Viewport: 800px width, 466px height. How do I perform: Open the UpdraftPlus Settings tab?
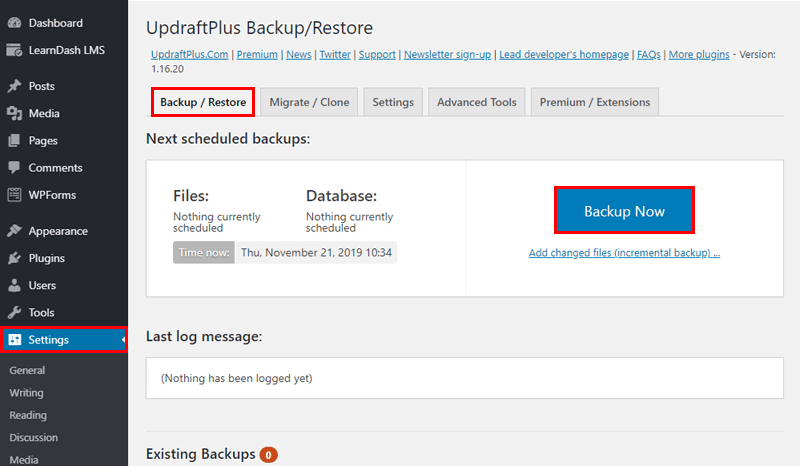point(393,102)
